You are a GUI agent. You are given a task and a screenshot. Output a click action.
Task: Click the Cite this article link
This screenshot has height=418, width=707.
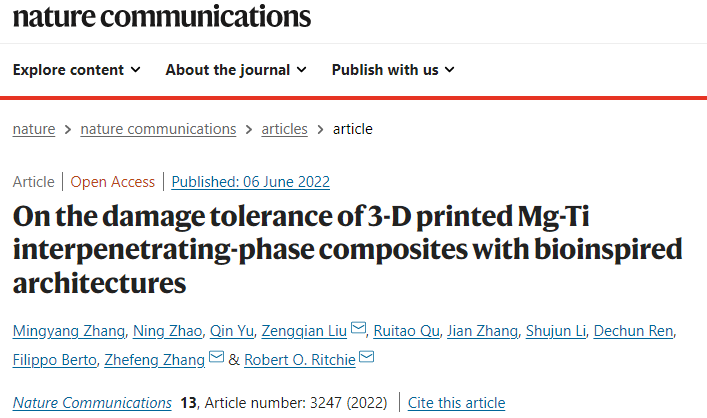tap(456, 403)
